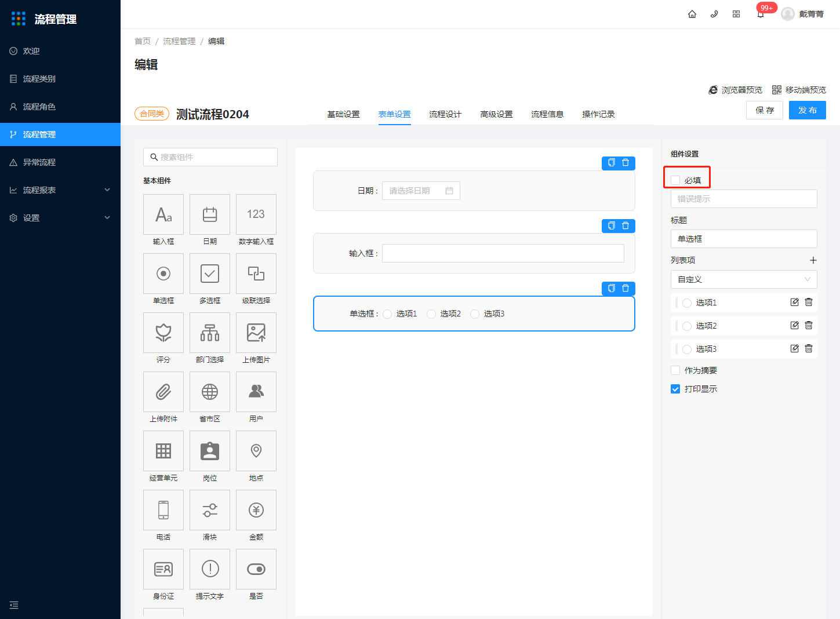This screenshot has height=619, width=840.
Task: Select the 评分 rating component
Action: click(163, 333)
